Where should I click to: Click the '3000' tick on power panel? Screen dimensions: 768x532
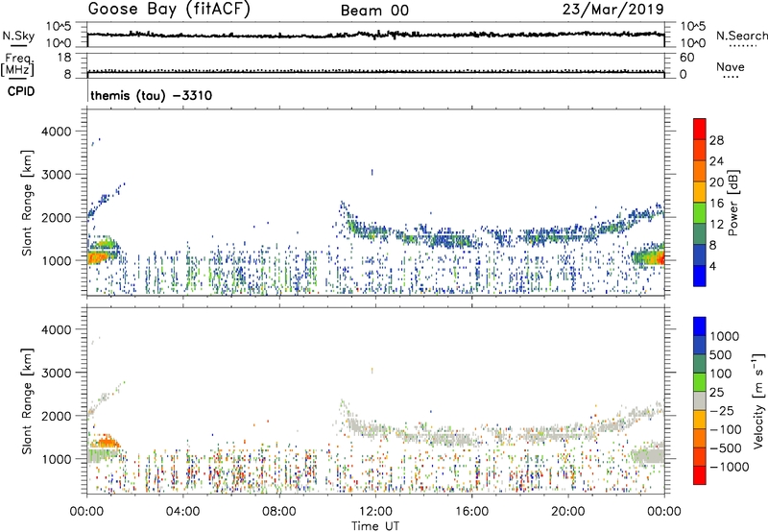pyautogui.click(x=57, y=175)
